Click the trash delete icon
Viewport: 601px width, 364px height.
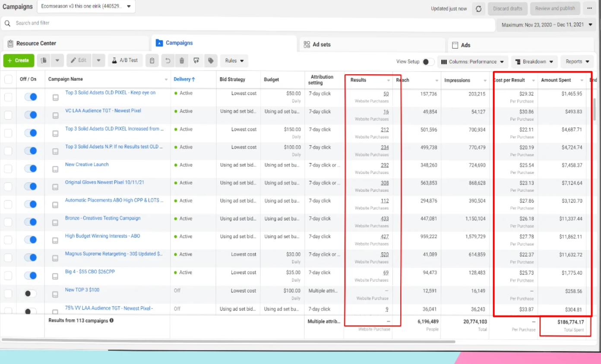tap(182, 61)
